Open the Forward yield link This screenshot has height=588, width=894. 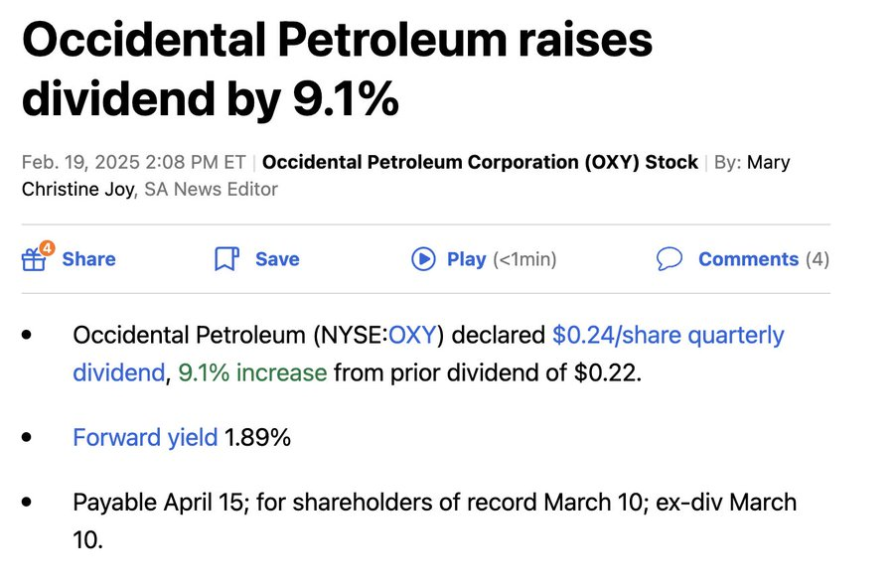(145, 438)
